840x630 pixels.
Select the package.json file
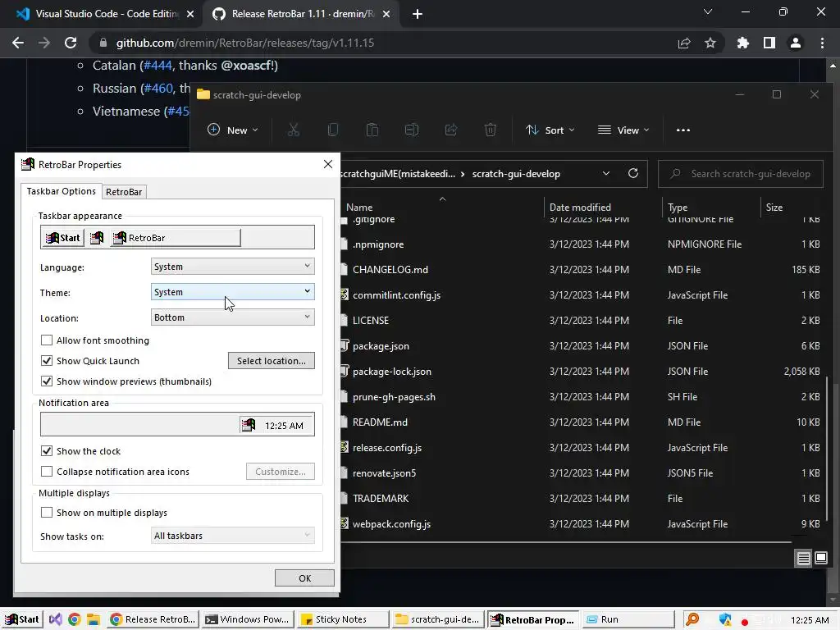[x=381, y=346]
